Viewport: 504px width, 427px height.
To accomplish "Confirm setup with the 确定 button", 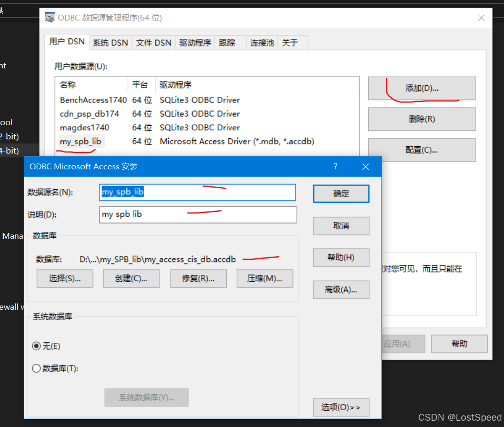I will [x=341, y=194].
